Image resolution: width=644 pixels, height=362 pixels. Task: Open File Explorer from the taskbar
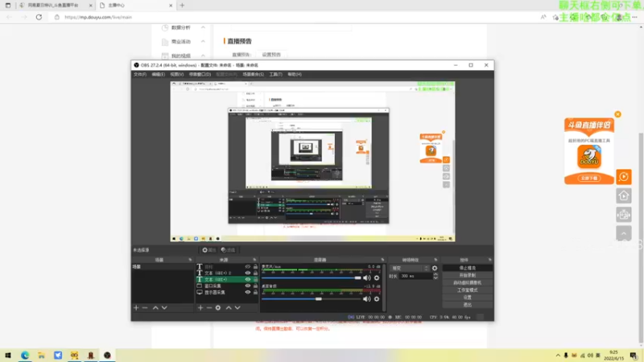(x=42, y=355)
